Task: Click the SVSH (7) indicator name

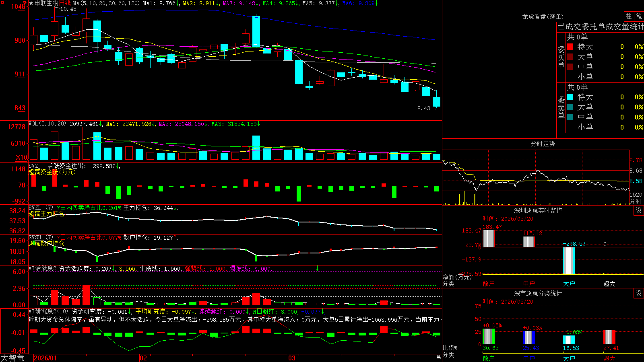Action: coord(41,238)
